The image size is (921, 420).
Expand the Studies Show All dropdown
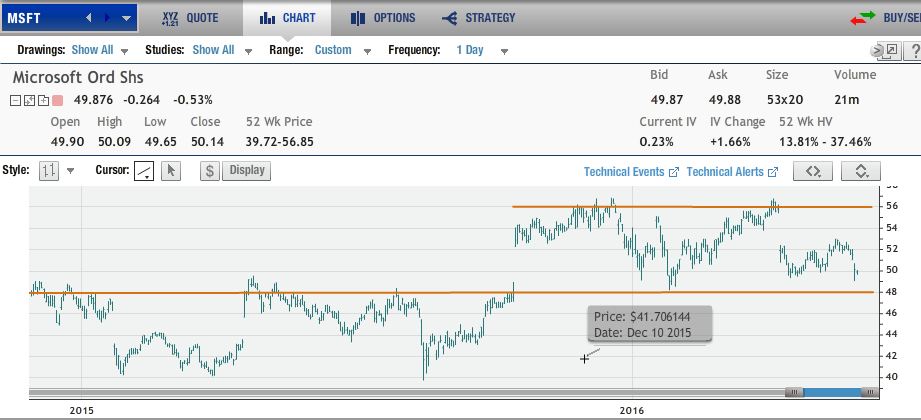[222, 50]
